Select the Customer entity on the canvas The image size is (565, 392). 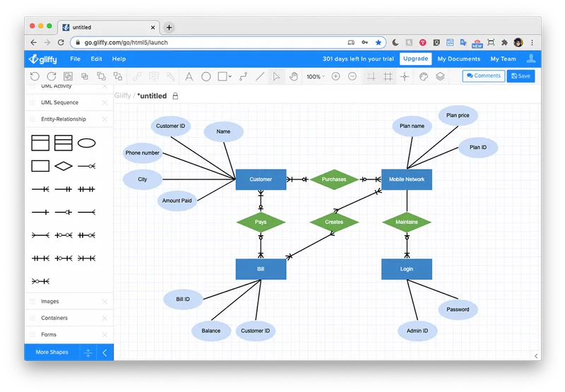(x=261, y=179)
